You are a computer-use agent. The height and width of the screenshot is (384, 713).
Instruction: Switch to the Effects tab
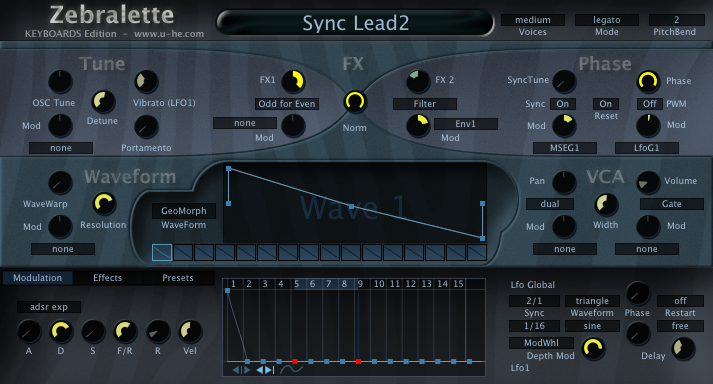[108, 278]
